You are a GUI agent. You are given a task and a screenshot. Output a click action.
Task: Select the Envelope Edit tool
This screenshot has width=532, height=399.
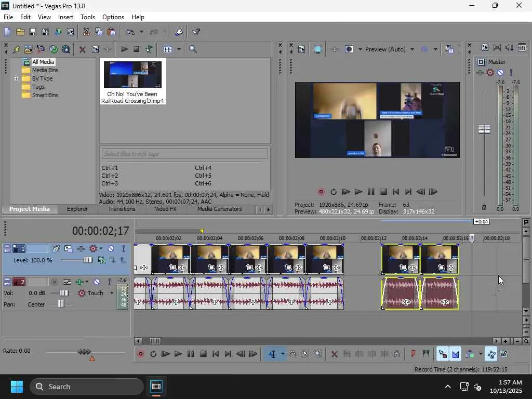click(x=293, y=354)
